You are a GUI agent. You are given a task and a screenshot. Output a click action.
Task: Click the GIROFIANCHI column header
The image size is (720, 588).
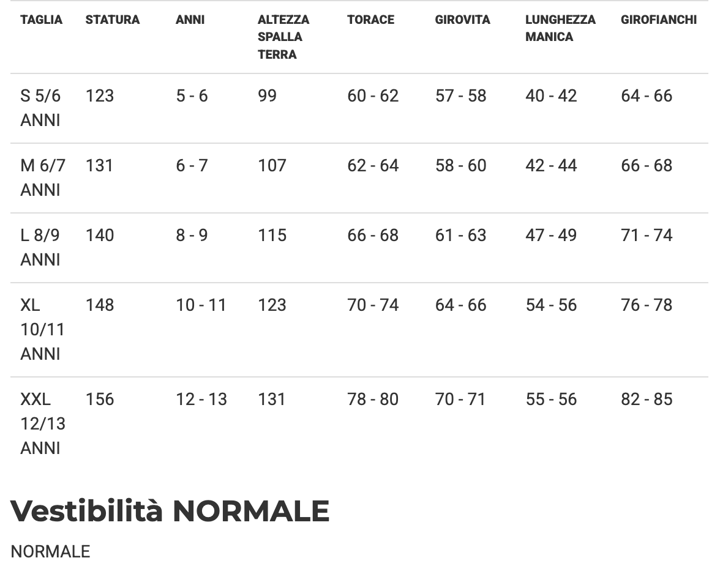(659, 20)
